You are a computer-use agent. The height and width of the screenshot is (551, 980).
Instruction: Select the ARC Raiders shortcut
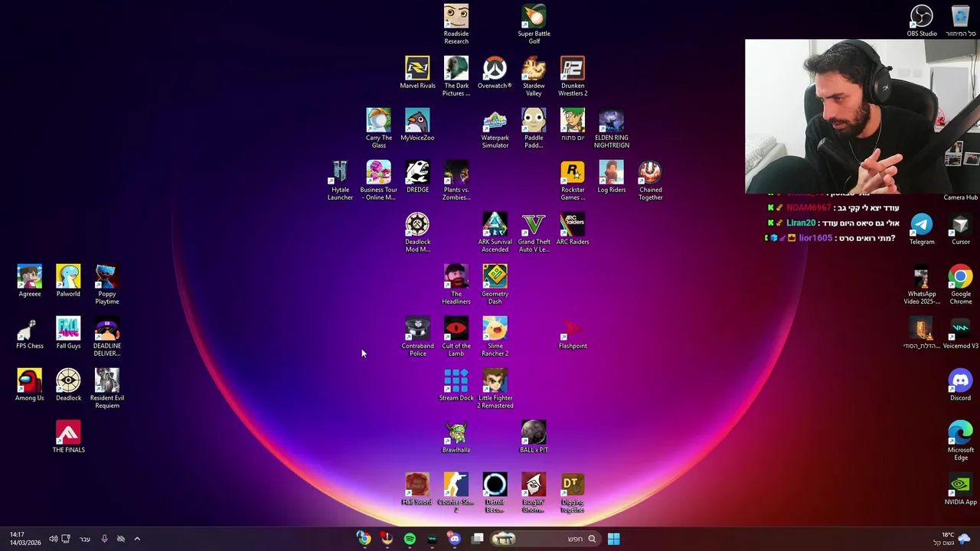click(573, 229)
